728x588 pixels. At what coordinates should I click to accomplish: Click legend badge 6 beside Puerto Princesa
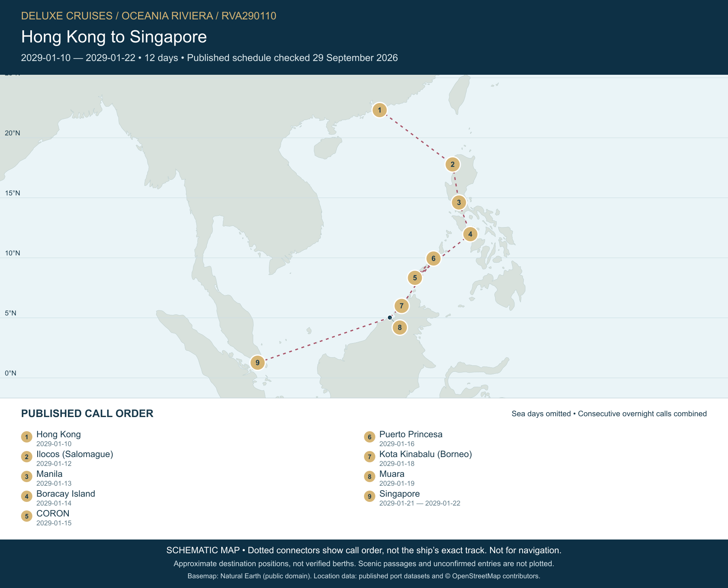click(x=370, y=437)
